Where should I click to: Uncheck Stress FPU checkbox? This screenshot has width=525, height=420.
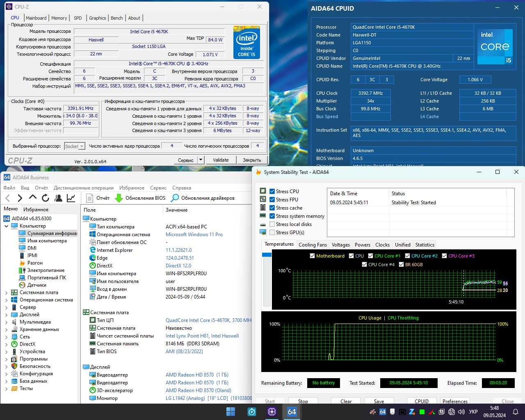tap(272, 200)
